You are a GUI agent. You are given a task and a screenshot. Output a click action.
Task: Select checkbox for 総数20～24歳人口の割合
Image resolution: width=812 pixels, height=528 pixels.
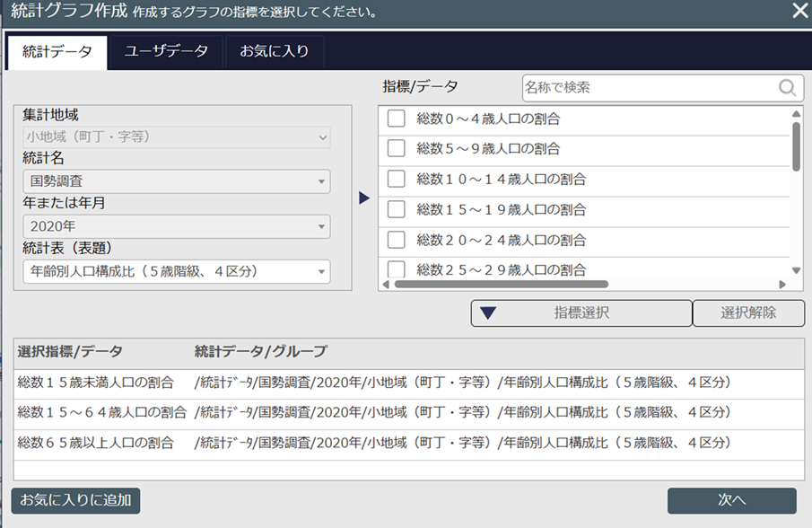point(397,240)
